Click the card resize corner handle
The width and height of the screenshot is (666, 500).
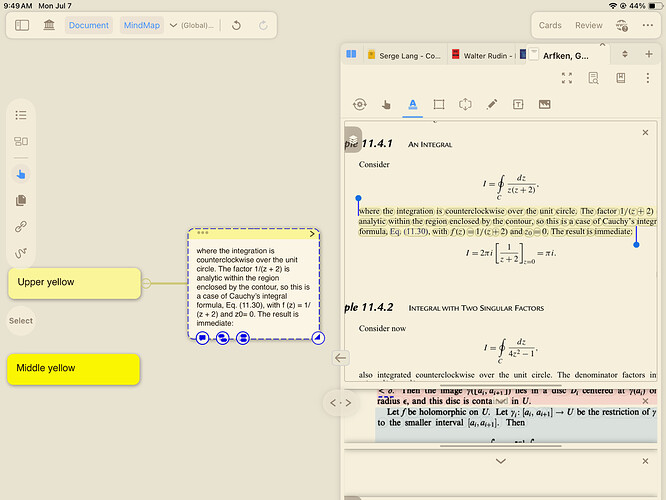318,338
